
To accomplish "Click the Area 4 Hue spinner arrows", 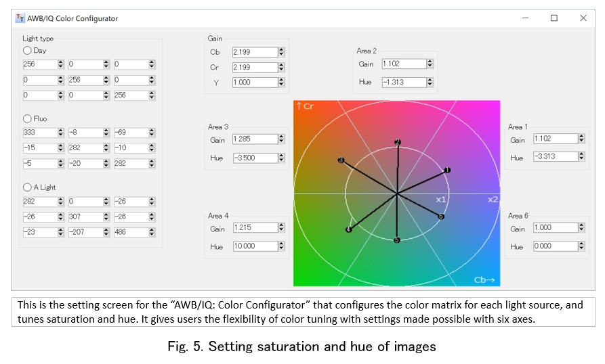I will (280, 247).
